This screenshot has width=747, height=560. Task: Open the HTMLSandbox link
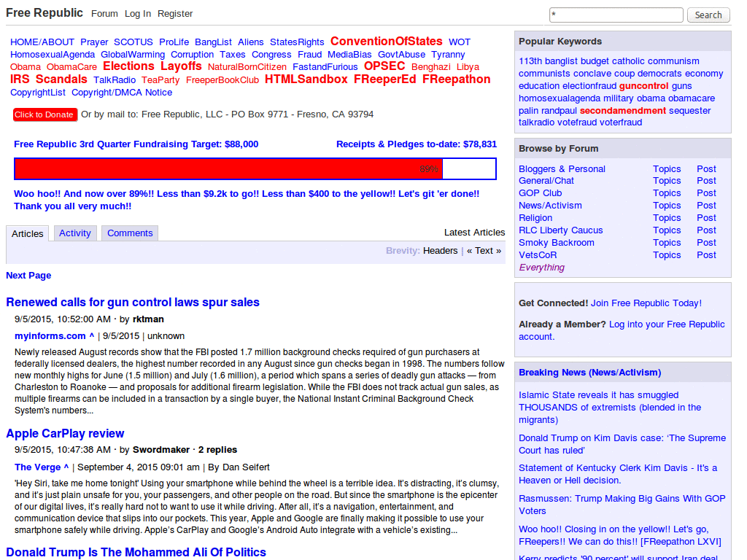(306, 79)
